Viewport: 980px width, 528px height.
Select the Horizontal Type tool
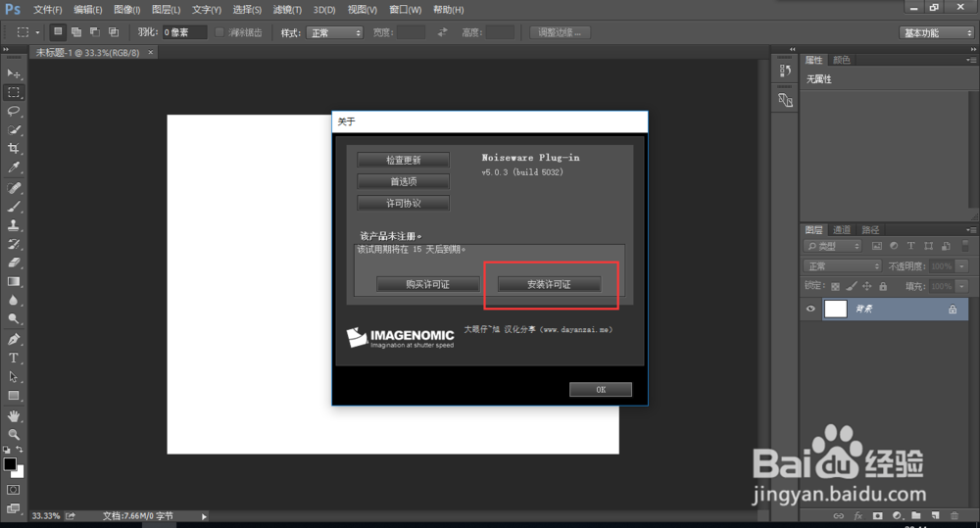pyautogui.click(x=13, y=358)
